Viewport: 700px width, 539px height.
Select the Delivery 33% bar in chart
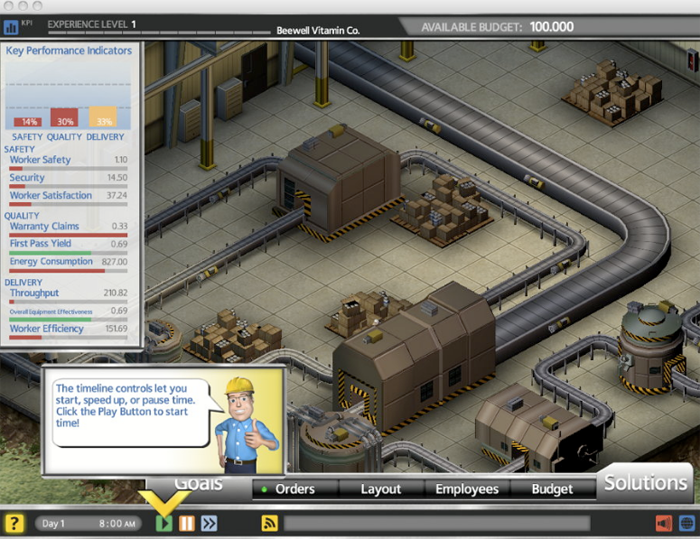(104, 116)
